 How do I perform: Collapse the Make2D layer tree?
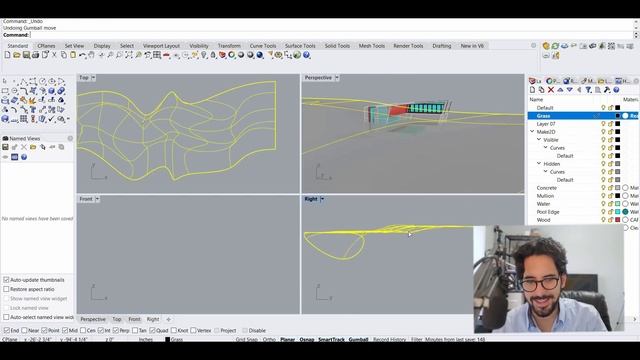click(x=532, y=131)
